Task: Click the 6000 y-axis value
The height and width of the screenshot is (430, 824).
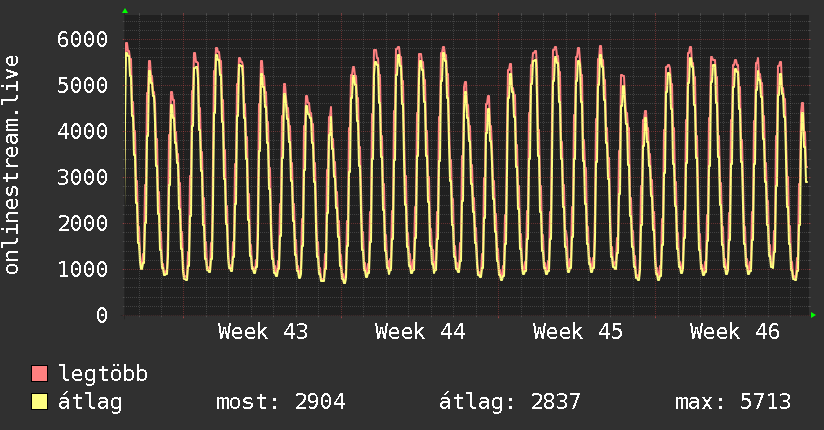Action: click(x=83, y=39)
